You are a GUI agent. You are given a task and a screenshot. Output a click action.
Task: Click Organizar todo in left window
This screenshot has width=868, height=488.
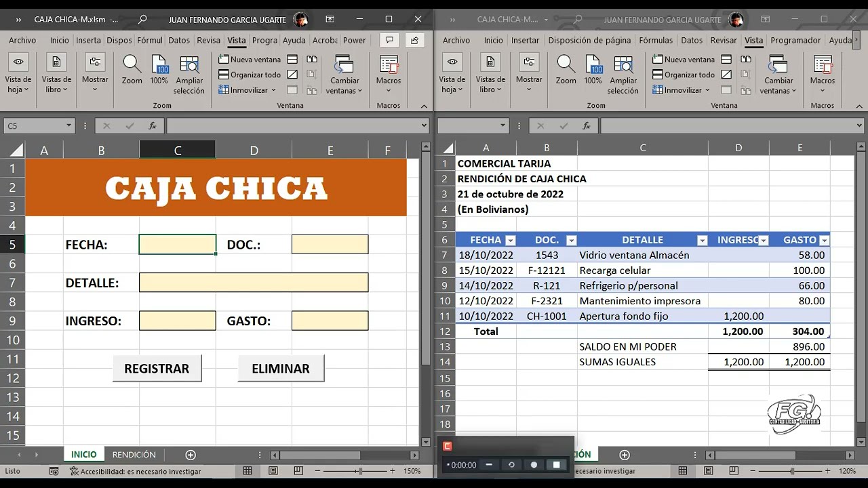(x=250, y=75)
